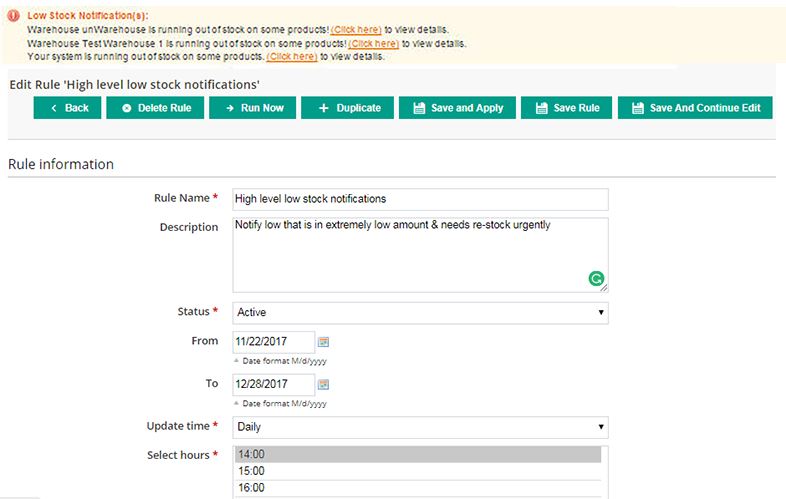Click the Rule Name text field
Screen dimensions: 786x499
click(x=420, y=199)
